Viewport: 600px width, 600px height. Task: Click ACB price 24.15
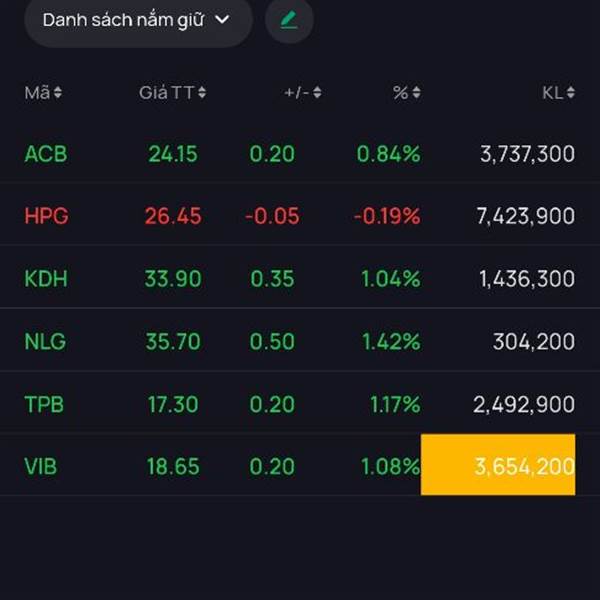(173, 154)
